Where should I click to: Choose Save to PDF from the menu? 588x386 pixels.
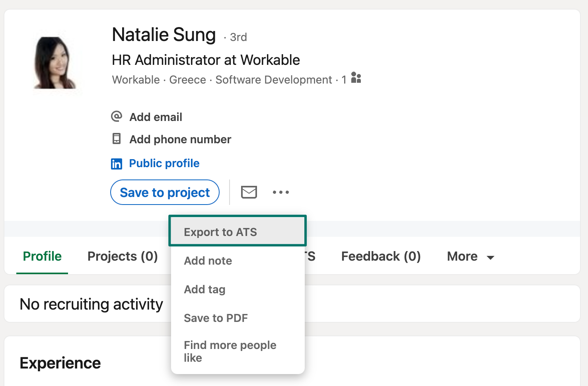(216, 318)
